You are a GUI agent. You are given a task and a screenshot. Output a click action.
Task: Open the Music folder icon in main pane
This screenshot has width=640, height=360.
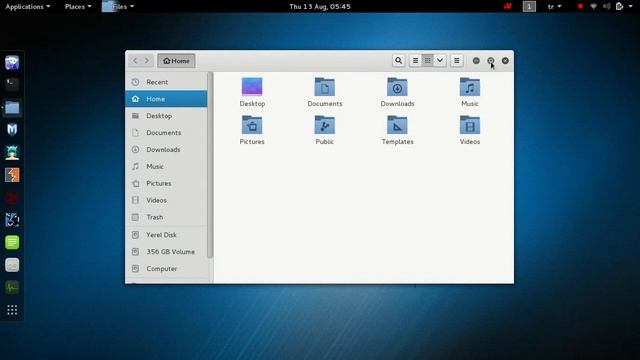coord(470,87)
